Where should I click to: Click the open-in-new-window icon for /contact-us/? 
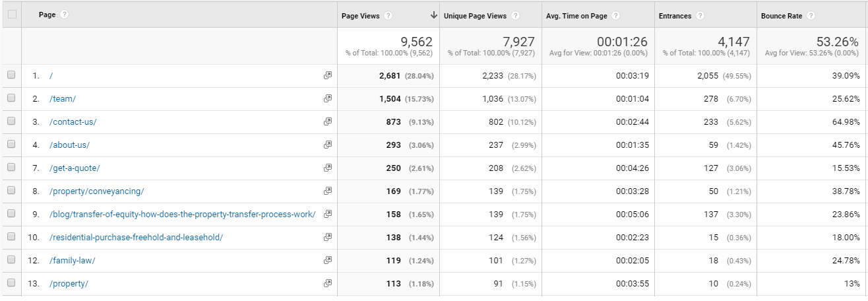[x=327, y=122]
